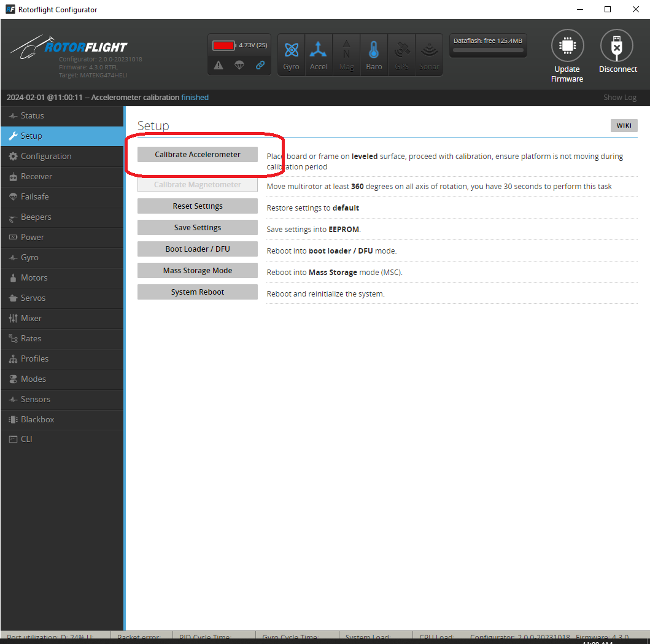This screenshot has height=644, width=650.
Task: Switch to the Receiver tab
Action: [36, 176]
